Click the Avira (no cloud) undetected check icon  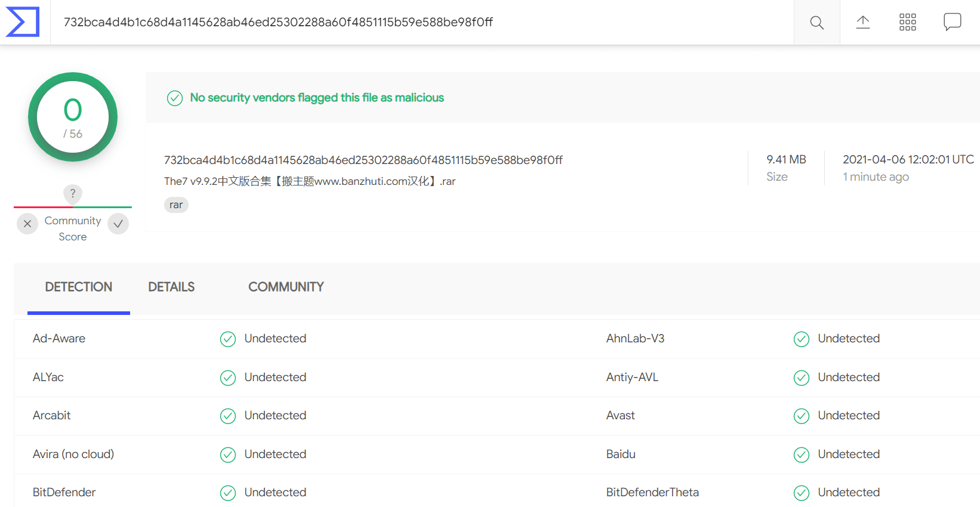click(228, 455)
